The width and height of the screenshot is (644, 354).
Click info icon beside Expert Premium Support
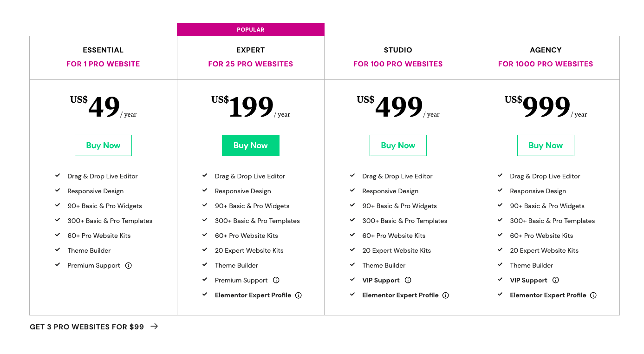[276, 280]
